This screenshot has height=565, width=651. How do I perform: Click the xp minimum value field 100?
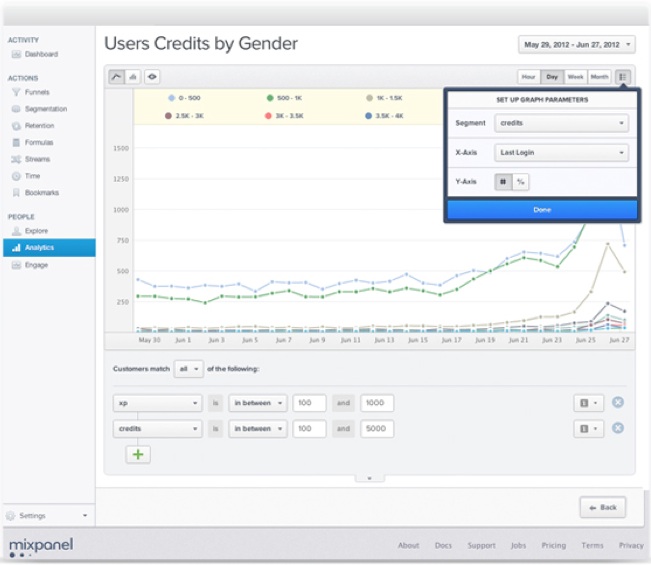click(x=309, y=403)
